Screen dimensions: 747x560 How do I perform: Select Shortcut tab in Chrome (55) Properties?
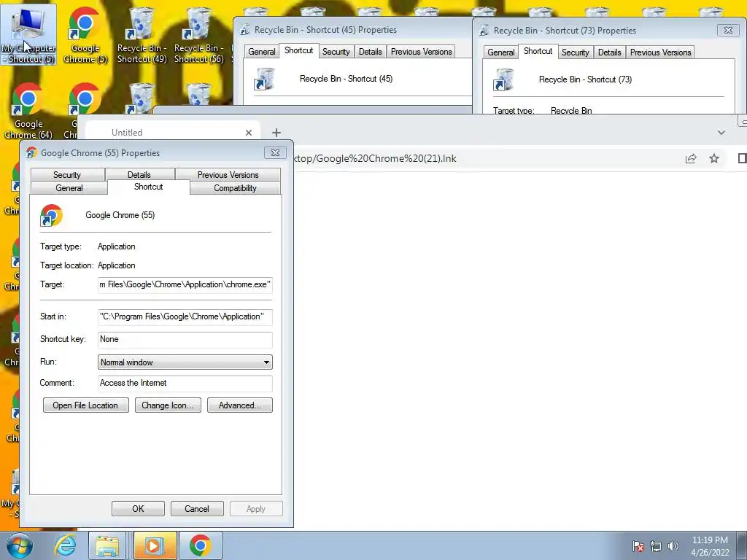149,187
